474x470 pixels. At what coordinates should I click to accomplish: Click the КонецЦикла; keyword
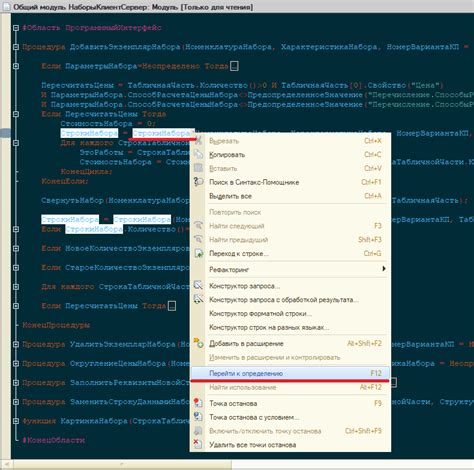click(86, 172)
